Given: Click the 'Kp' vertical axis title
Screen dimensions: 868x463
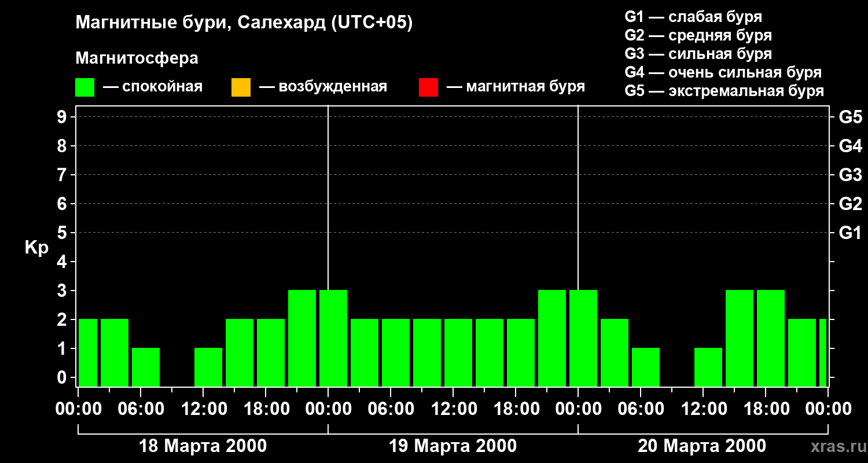Looking at the screenshot, I should [36, 248].
